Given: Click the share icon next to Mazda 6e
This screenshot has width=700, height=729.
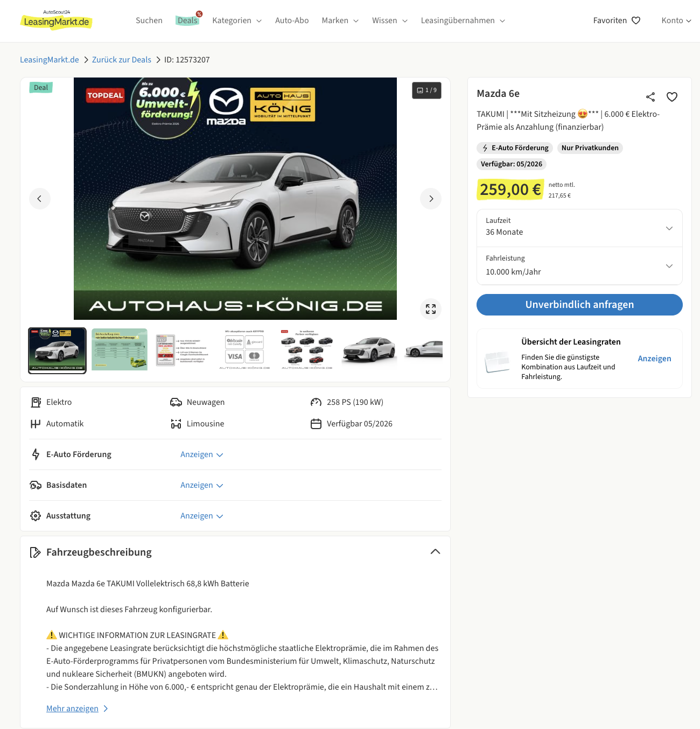Looking at the screenshot, I should tap(650, 97).
